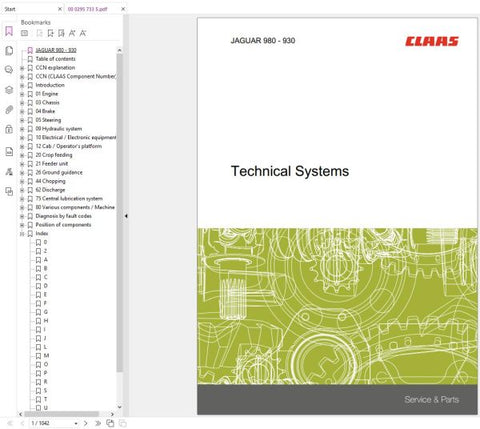Click the bookmarks horizontal scrollbar thumb
480x429 pixels.
coord(61,414)
